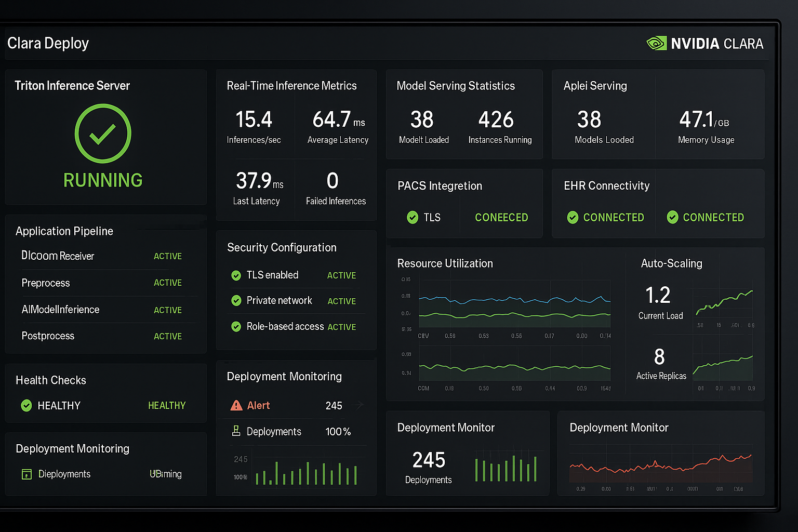Screen dimensions: 798x532
Task: Click the Deployments flag icon under Alert
Action: (x=236, y=431)
